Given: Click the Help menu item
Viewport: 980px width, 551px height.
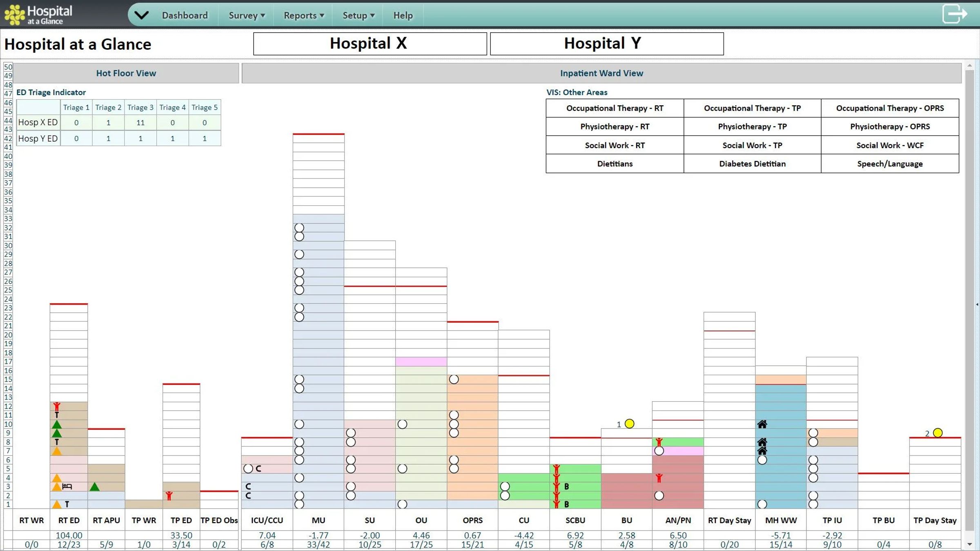Looking at the screenshot, I should [x=403, y=16].
